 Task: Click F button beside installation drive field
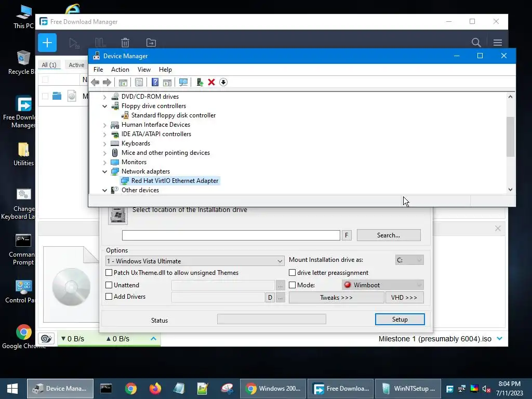pyautogui.click(x=347, y=235)
